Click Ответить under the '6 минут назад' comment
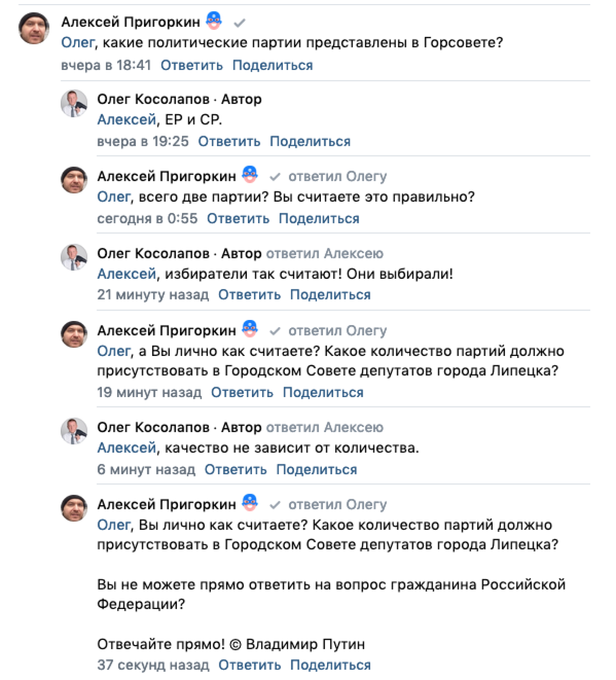This screenshot has height=680, width=616. tap(236, 470)
